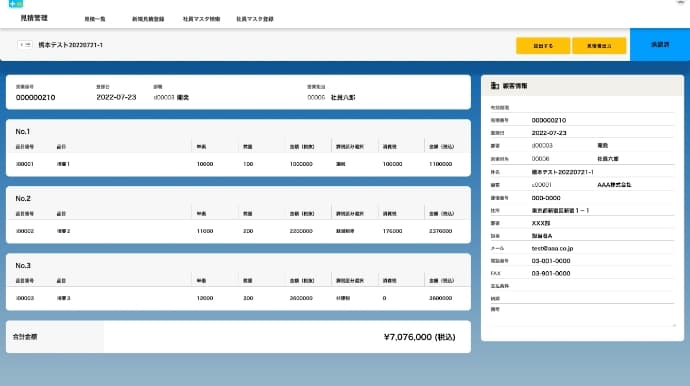Click the building icon in 顧客情報 header
Screen dimensions: 690x386
coord(495,86)
